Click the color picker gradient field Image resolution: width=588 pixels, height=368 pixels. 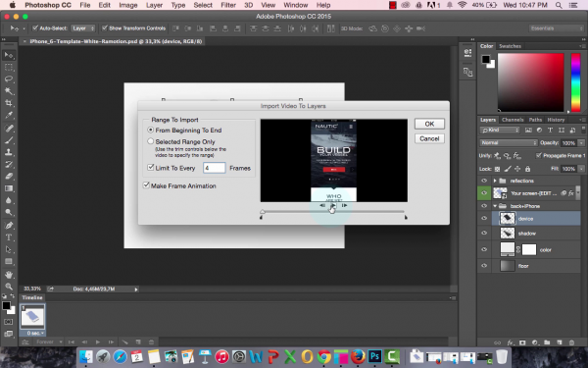click(530, 82)
